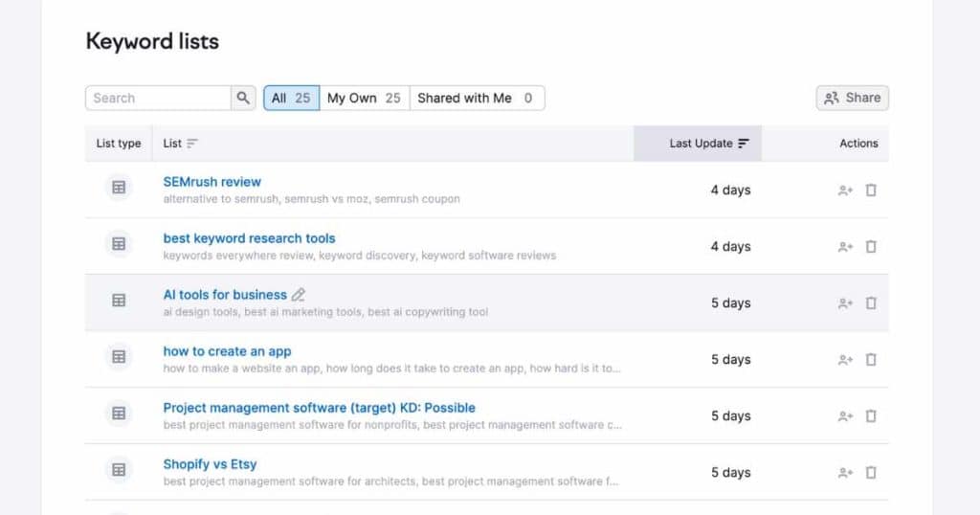980x515 pixels.
Task: Share Project management software list
Action: (845, 416)
